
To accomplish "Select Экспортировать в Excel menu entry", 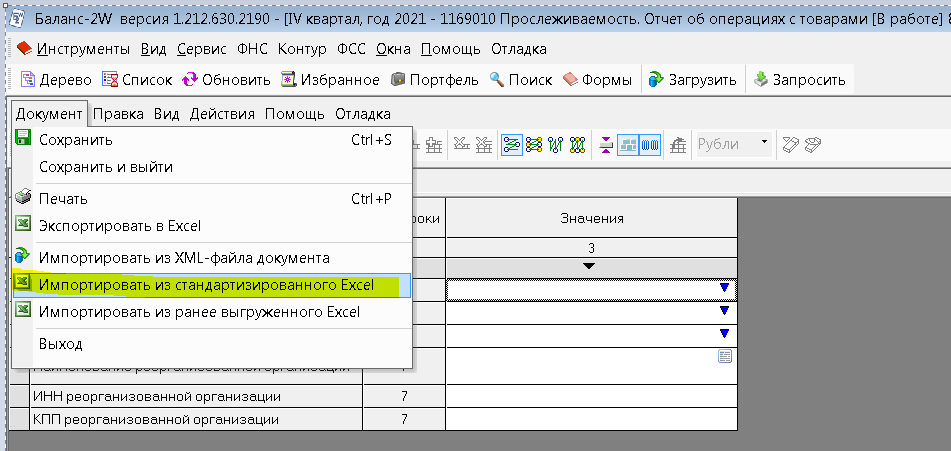I will [x=119, y=227].
